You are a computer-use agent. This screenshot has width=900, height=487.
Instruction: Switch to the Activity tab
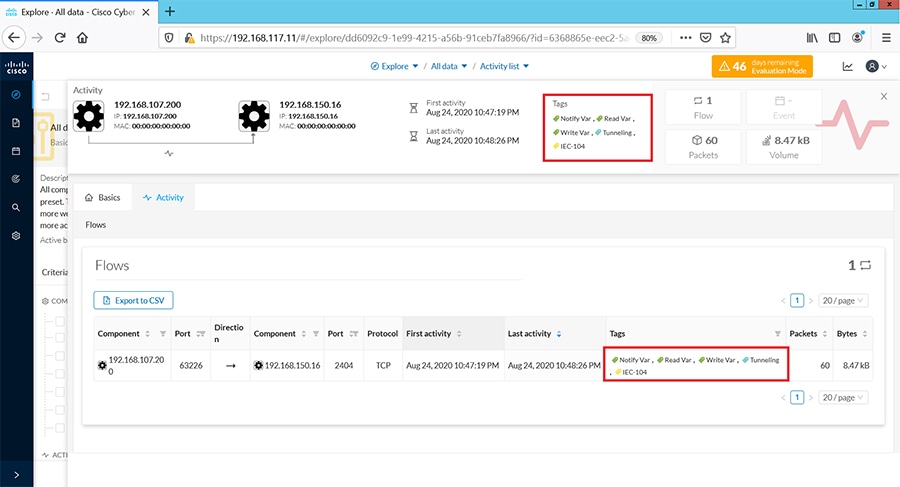click(164, 198)
